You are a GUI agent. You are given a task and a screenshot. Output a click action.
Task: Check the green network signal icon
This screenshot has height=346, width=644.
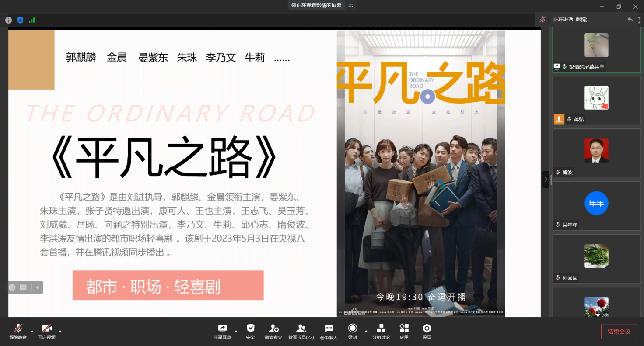click(x=32, y=20)
